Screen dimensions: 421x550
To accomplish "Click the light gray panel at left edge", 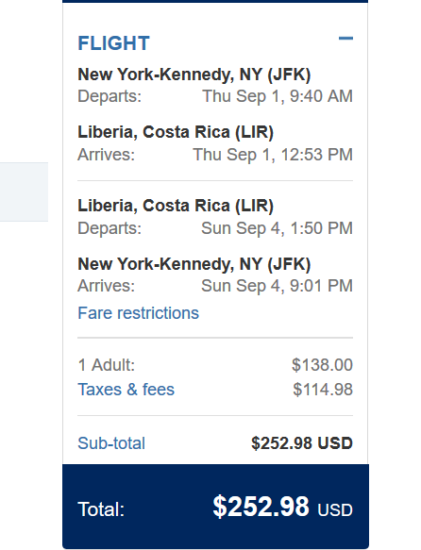I will click(24, 192).
